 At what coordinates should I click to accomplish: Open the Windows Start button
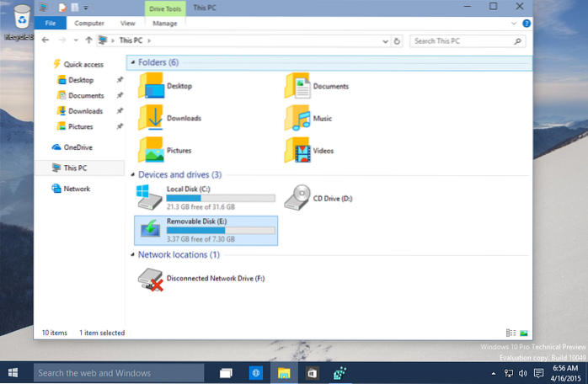point(13,373)
